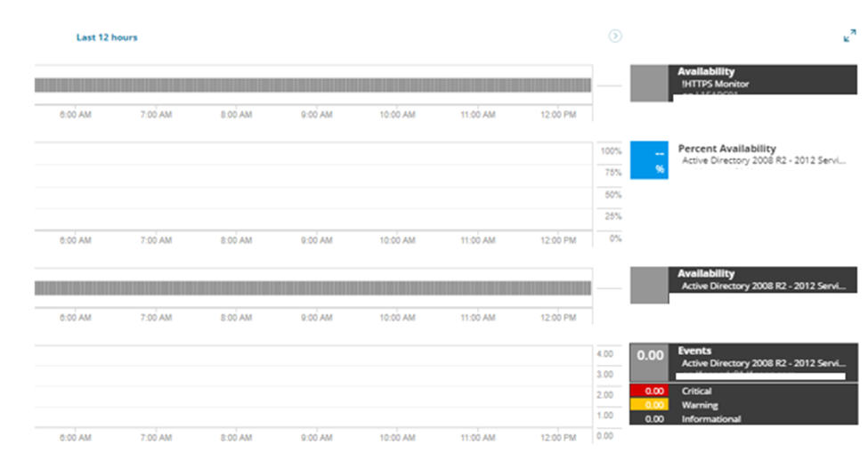Image resolution: width=868 pixels, height=453 pixels.
Task: Click the red Critical 0.00 indicator
Action: pos(649,391)
